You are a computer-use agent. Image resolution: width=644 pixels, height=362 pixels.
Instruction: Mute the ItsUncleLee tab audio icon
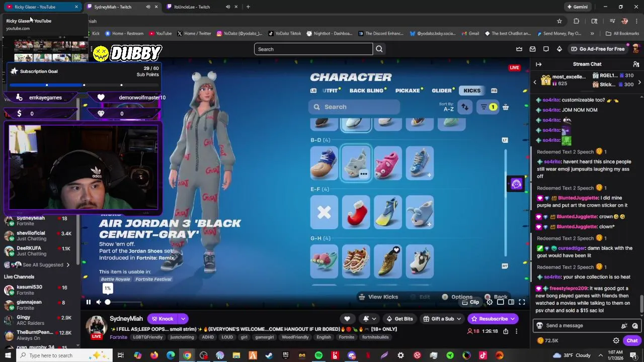(227, 7)
